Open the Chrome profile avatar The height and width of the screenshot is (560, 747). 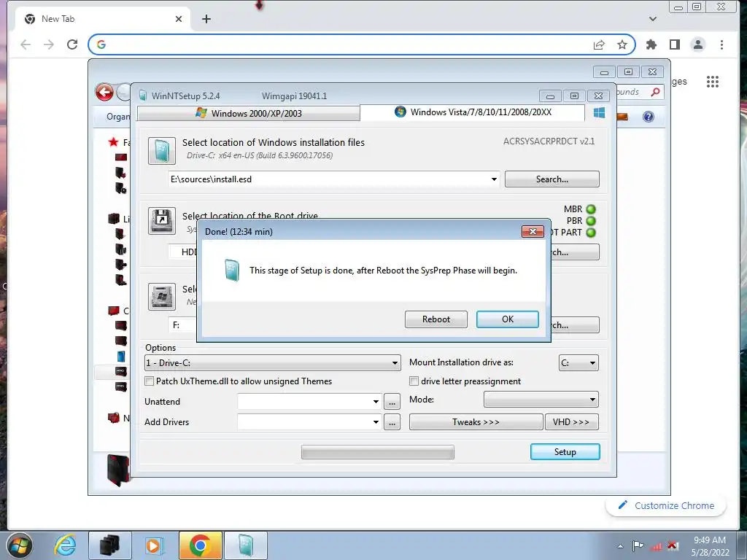pyautogui.click(x=698, y=44)
